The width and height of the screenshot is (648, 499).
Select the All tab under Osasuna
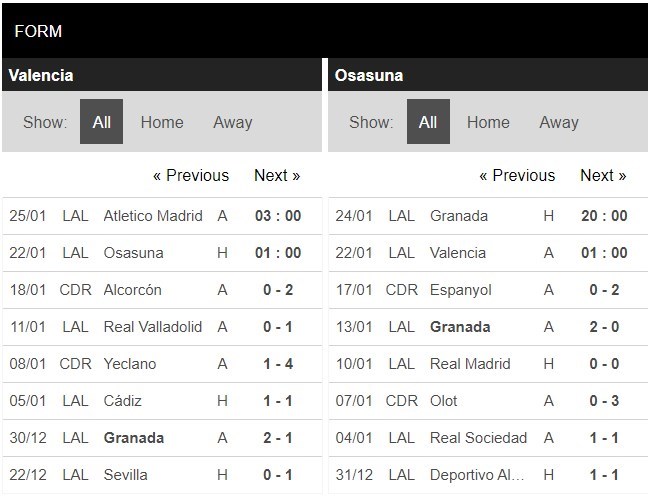coord(428,122)
